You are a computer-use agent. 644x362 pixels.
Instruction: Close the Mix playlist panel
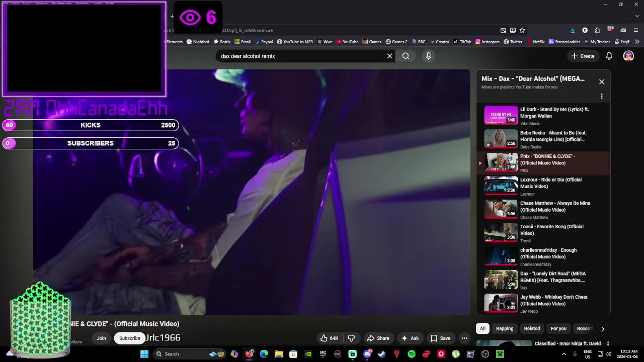point(601,81)
